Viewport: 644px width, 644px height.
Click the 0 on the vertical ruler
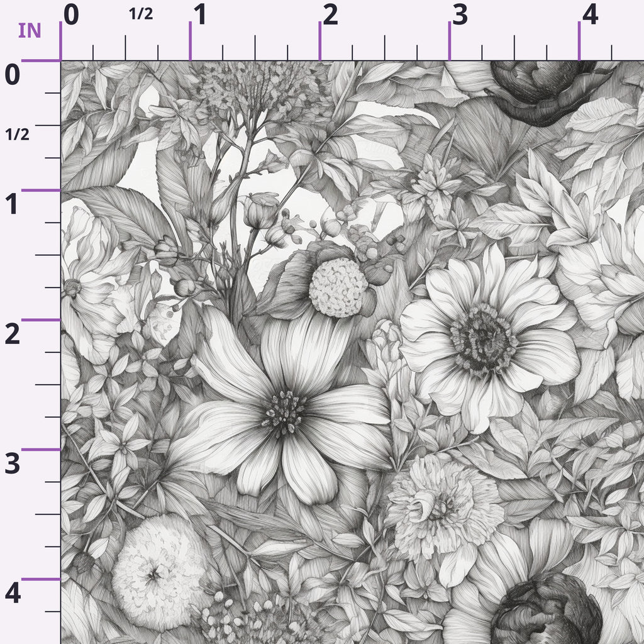tap(13, 74)
